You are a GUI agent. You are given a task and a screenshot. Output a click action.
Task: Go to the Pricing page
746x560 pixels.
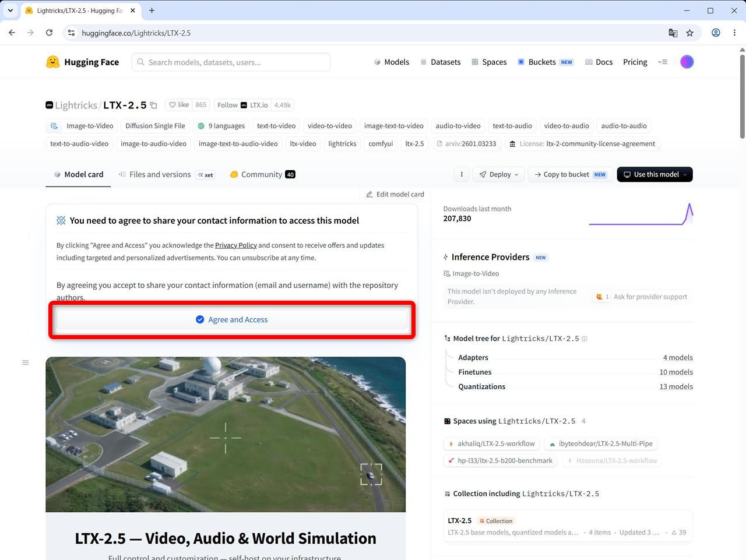tap(635, 62)
